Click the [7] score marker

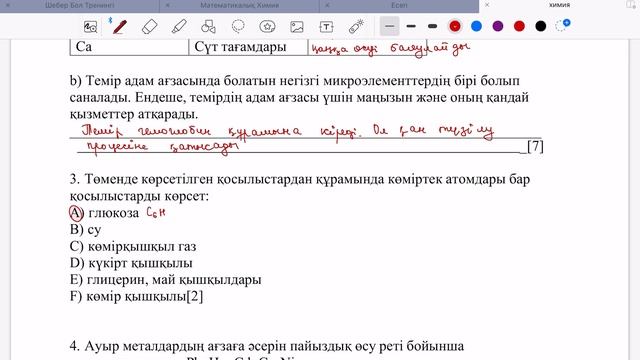[x=536, y=146]
